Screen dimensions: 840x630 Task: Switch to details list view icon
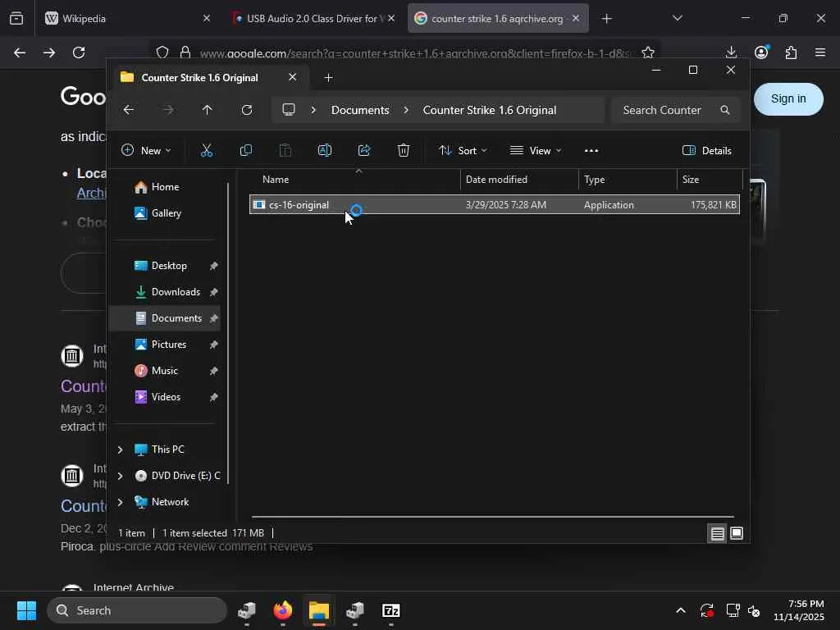pos(717,533)
